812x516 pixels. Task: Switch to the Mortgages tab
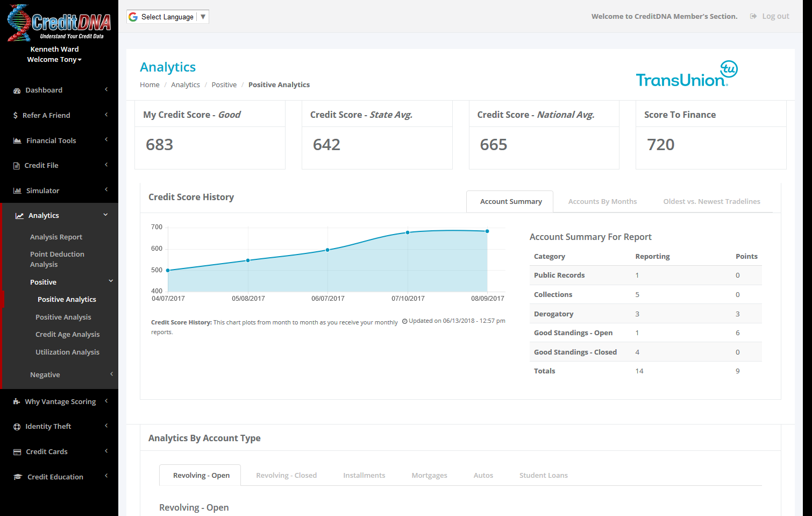coord(429,476)
